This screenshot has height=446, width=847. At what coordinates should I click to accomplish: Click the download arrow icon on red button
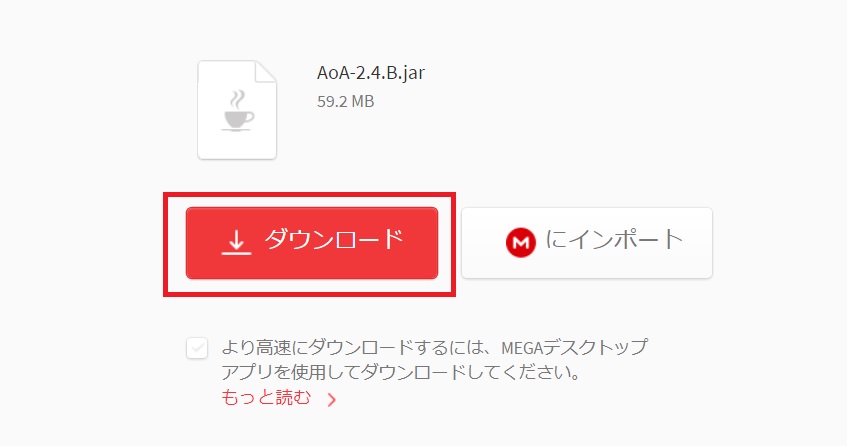coord(236,242)
